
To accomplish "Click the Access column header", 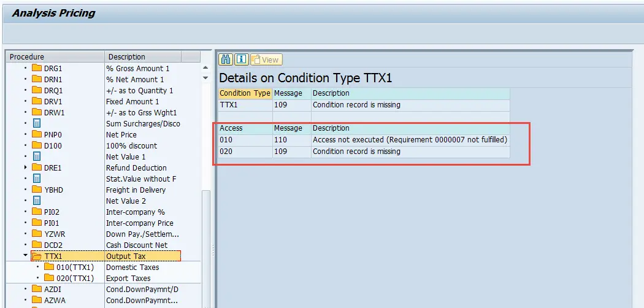I will tap(245, 128).
